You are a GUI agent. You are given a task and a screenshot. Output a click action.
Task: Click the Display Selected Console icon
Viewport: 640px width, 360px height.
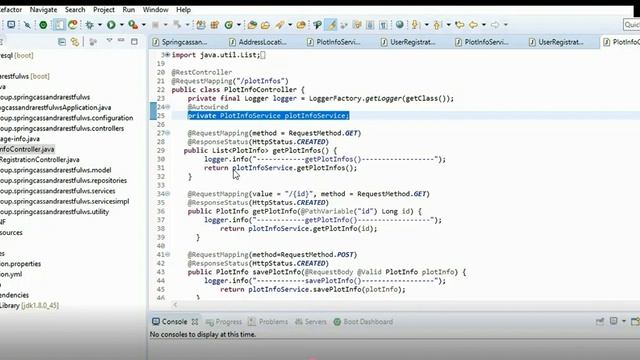pos(613,321)
